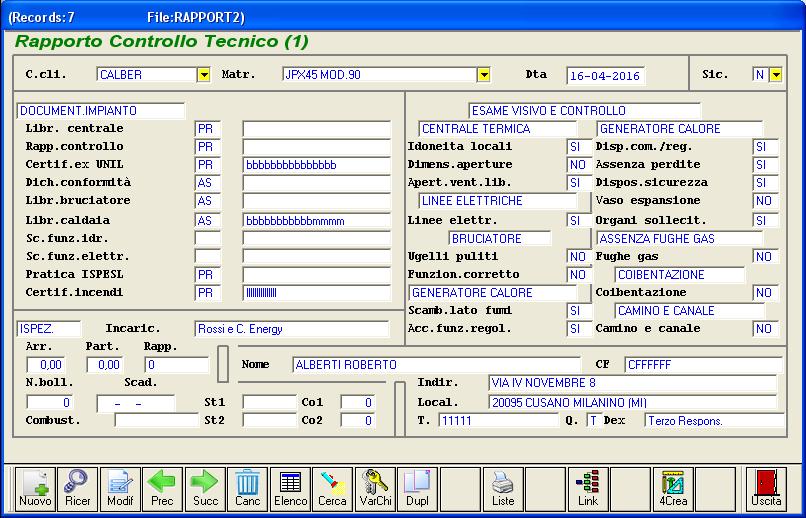Click the Acc.funz.regol. SI value
Image resolution: width=806 pixels, height=518 pixels.
579,328
